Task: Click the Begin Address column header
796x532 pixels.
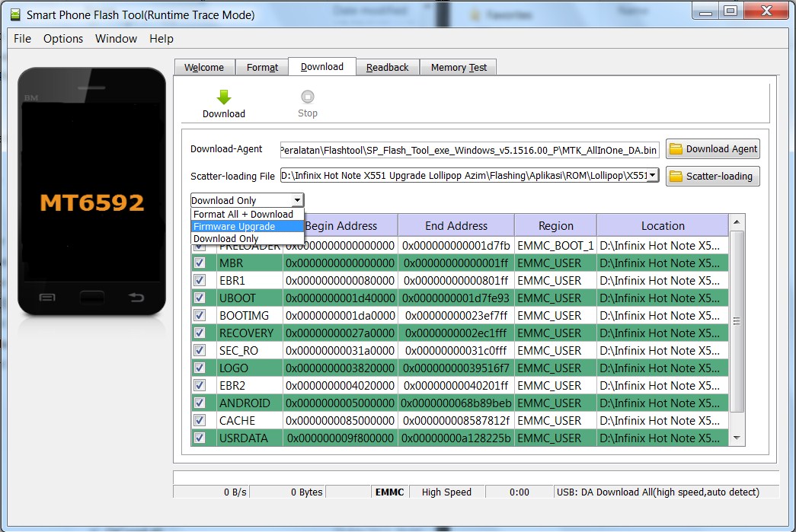Action: click(x=351, y=226)
